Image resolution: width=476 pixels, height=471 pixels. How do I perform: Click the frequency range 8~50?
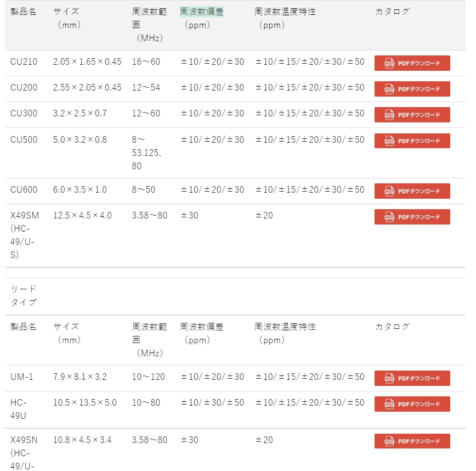pos(143,189)
